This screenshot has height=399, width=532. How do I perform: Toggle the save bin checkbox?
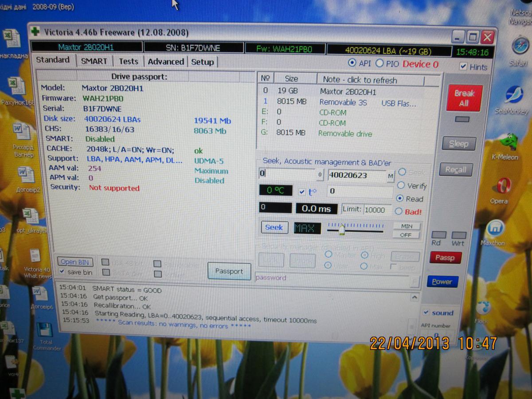tap(62, 272)
